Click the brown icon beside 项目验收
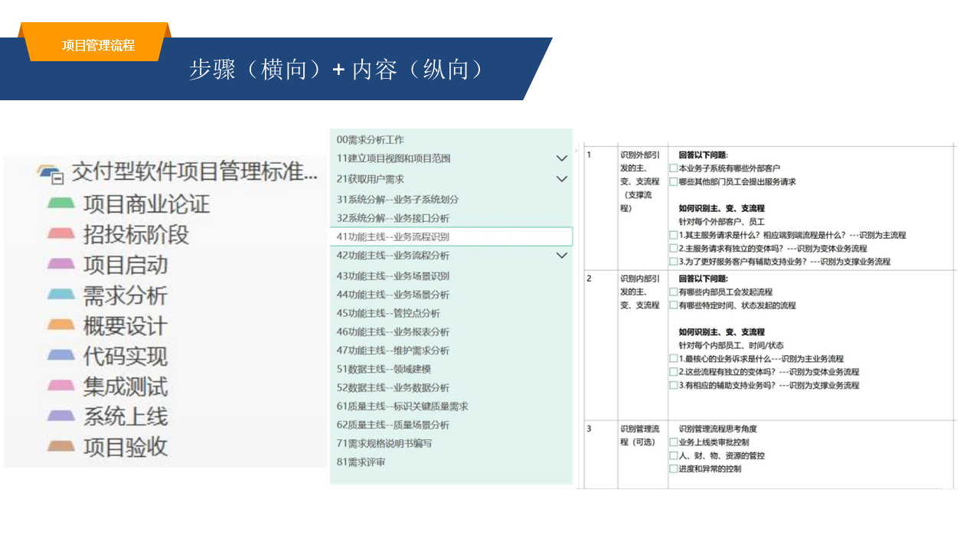Screen dimensions: 980x551 tap(61, 446)
